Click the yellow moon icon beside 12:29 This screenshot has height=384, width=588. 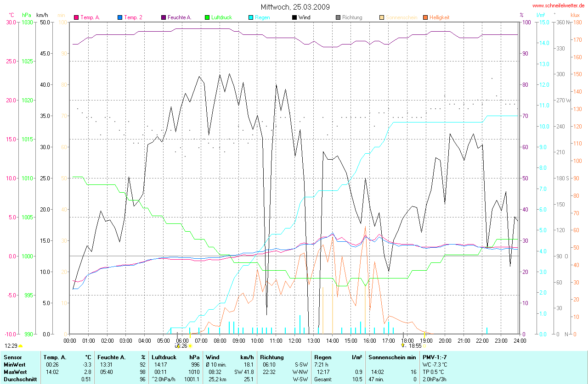(x=21, y=345)
